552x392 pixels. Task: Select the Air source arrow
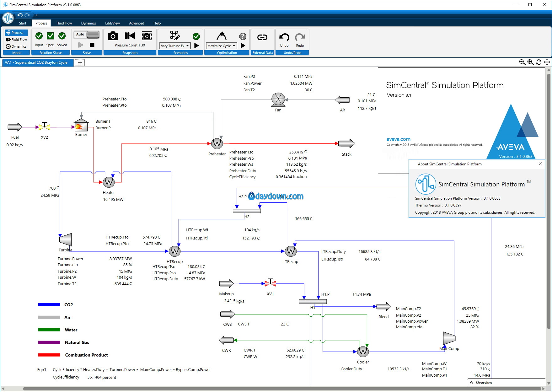coord(343,100)
